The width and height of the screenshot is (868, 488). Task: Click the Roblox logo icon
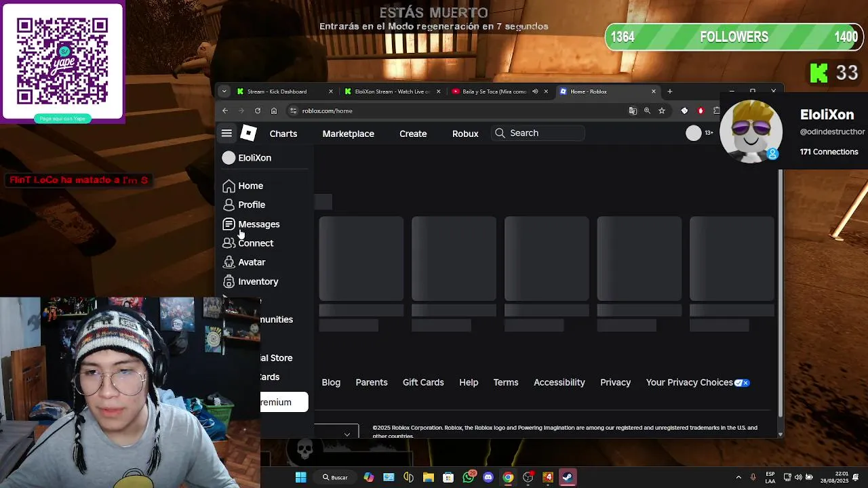tap(248, 134)
